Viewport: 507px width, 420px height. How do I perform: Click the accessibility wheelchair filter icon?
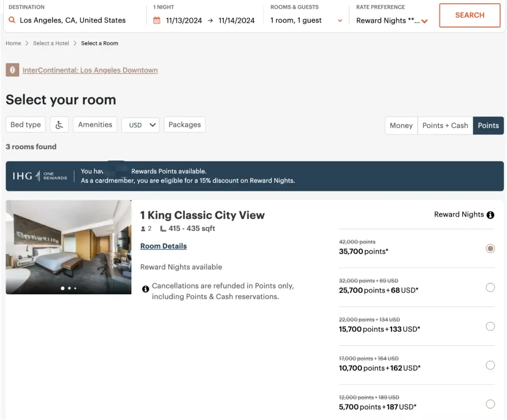tap(59, 125)
